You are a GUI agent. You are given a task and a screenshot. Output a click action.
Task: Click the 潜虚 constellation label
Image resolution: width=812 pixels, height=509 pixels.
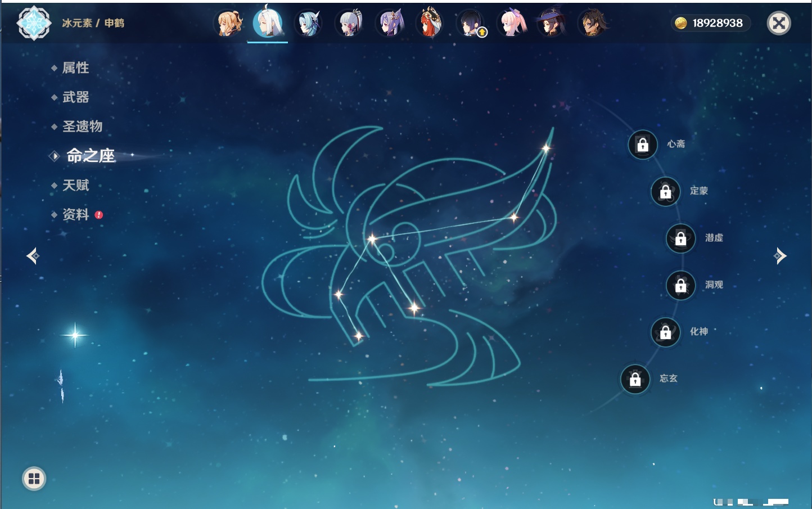[x=714, y=237]
